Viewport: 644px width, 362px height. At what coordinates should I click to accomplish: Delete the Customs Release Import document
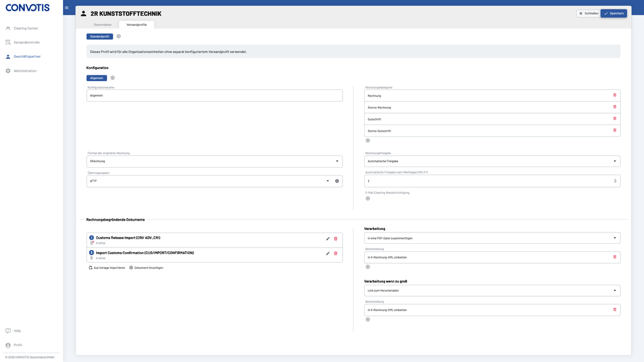(x=336, y=239)
